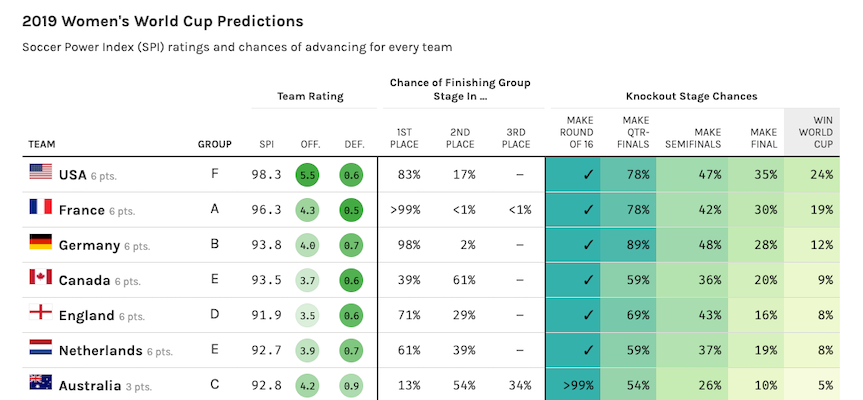Select France's defensive rating 0.5 circle
Viewport: 863px width, 400px height.
pyautogui.click(x=351, y=210)
